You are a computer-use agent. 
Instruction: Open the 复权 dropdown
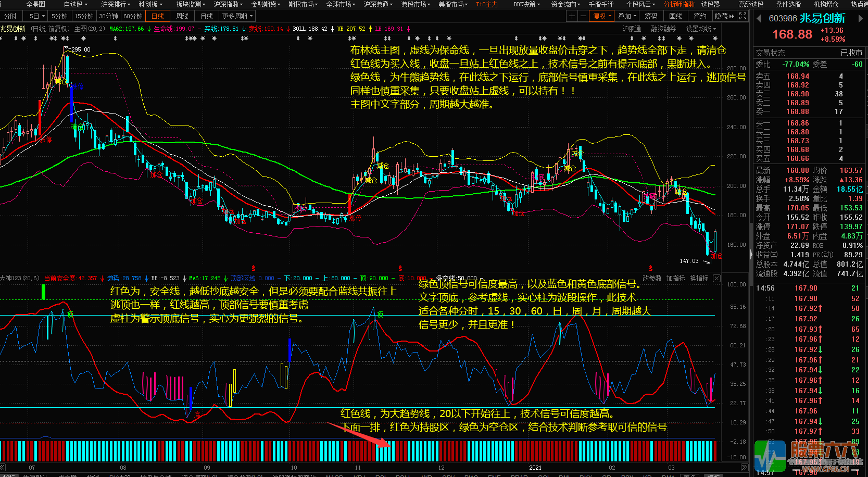602,16
